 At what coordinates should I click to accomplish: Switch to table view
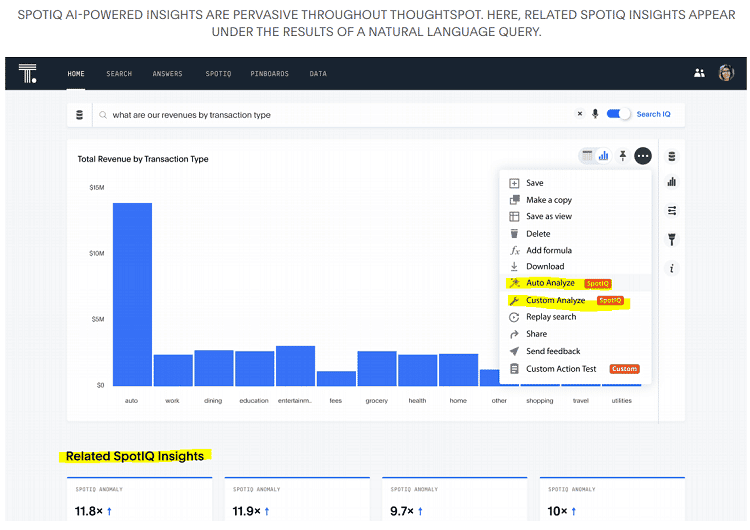[x=587, y=156]
